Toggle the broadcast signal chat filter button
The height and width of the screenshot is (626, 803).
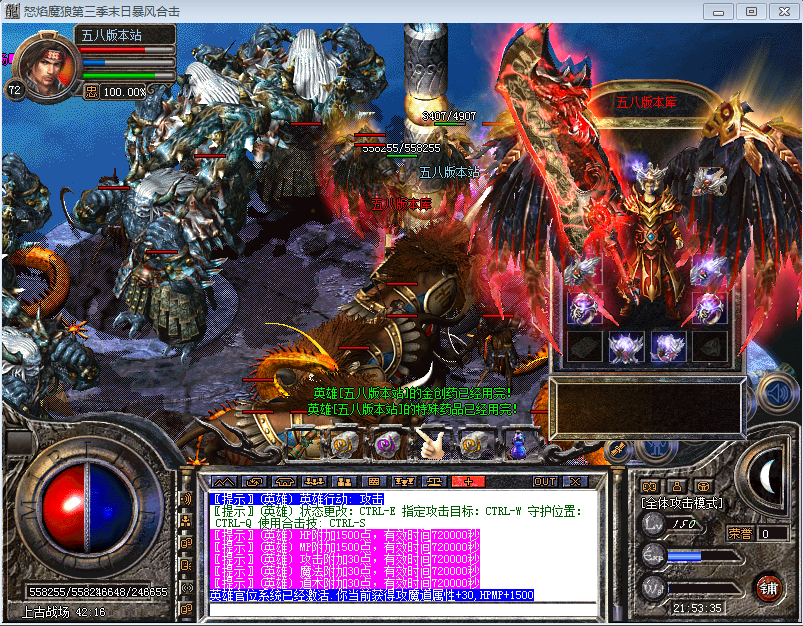186,588
